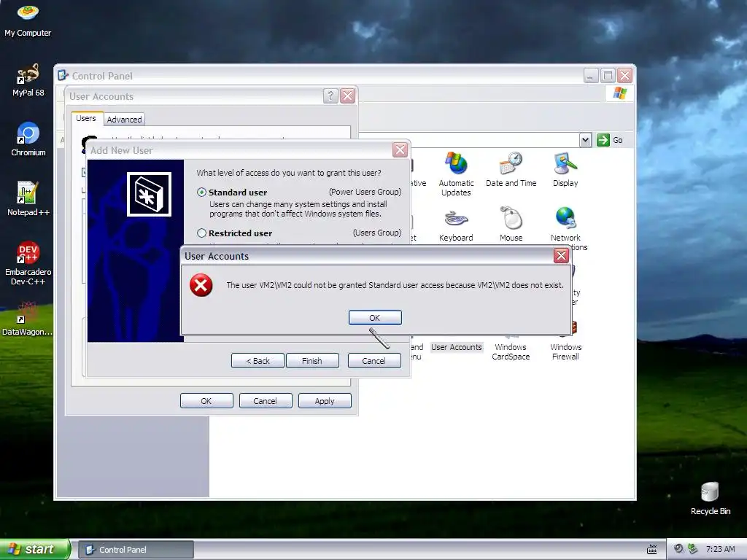Close the Add New User window
747x560 pixels.
pos(400,150)
